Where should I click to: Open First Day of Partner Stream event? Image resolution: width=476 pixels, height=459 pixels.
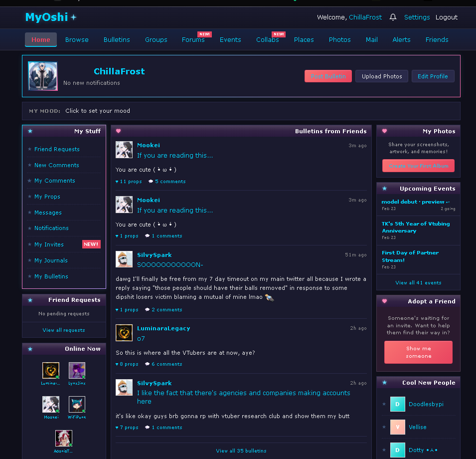(x=410, y=256)
